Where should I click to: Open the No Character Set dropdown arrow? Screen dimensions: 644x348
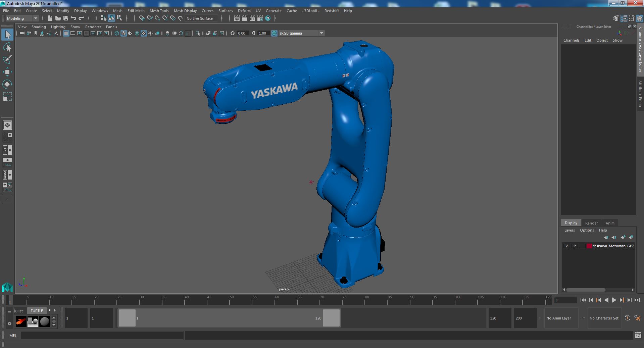[x=584, y=318]
